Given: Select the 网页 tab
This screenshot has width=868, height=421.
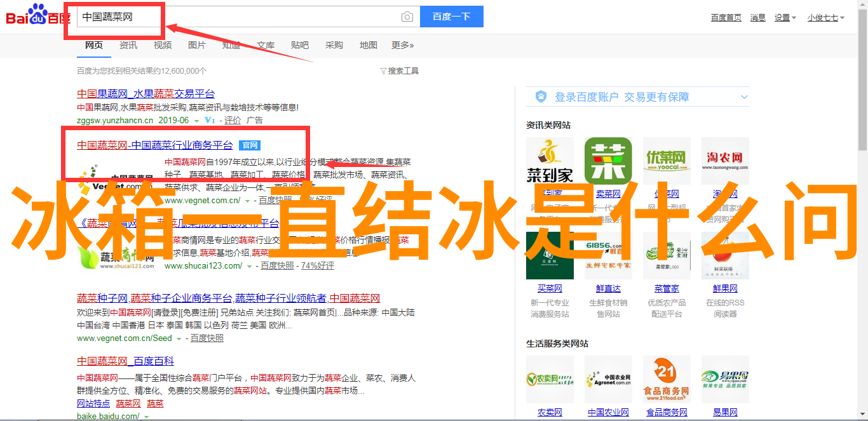Looking at the screenshot, I should (94, 45).
